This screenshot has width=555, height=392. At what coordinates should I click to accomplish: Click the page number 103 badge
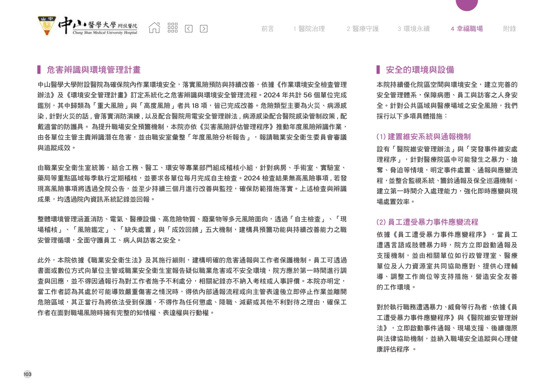tap(27, 374)
